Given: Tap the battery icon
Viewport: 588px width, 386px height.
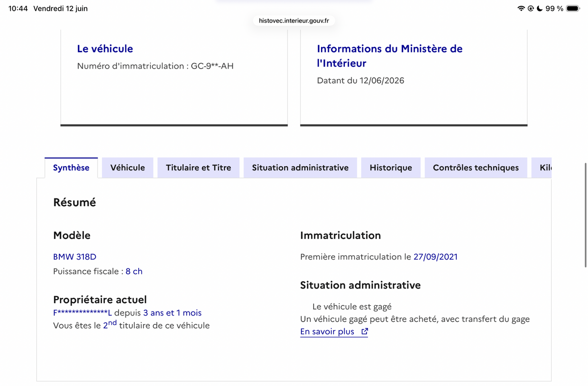Looking at the screenshot, I should click(573, 8).
